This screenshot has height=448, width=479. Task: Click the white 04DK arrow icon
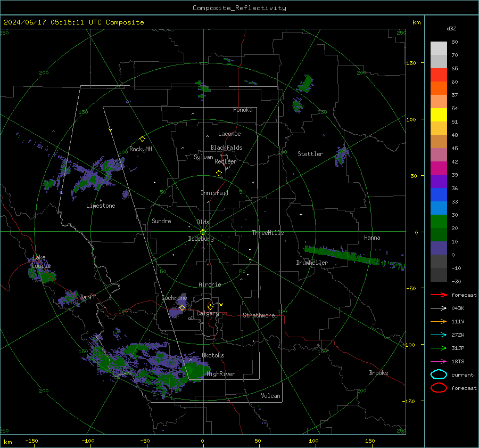(439, 308)
